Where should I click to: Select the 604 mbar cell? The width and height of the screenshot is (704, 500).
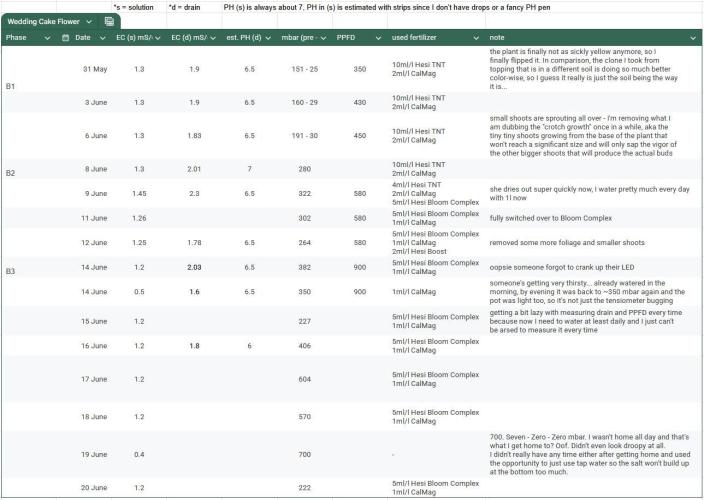click(x=305, y=379)
